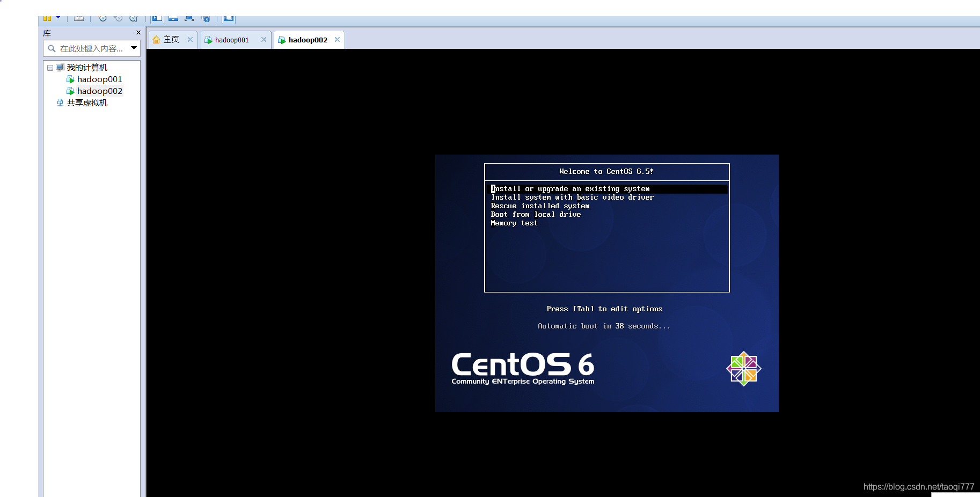
Task: Close the hadoop002 tab
Action: coord(337,39)
